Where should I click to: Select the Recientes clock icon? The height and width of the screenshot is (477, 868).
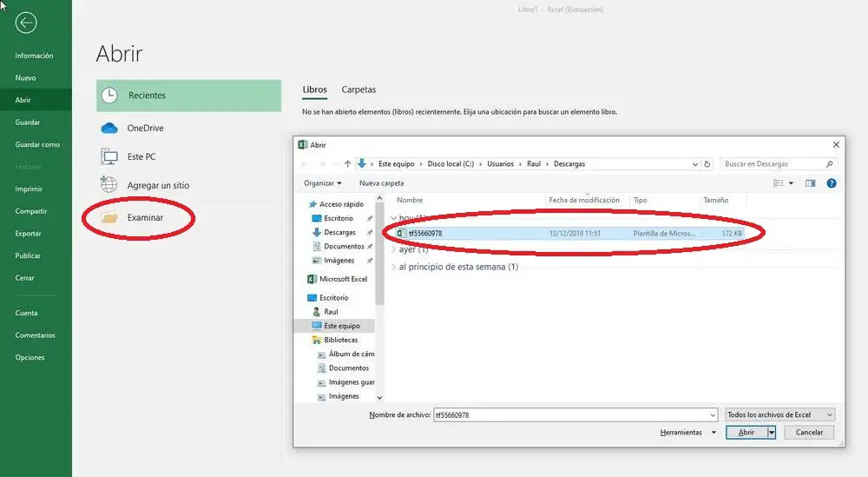(109, 96)
